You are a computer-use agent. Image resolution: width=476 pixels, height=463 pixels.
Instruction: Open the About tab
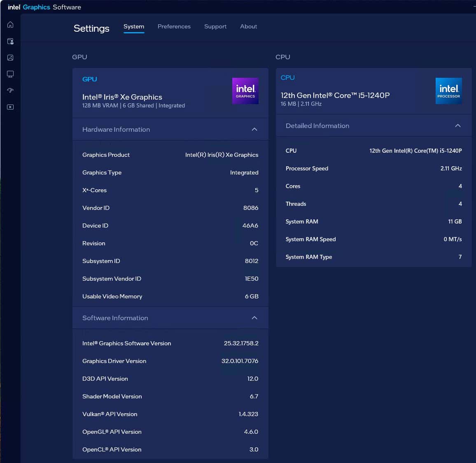point(248,26)
